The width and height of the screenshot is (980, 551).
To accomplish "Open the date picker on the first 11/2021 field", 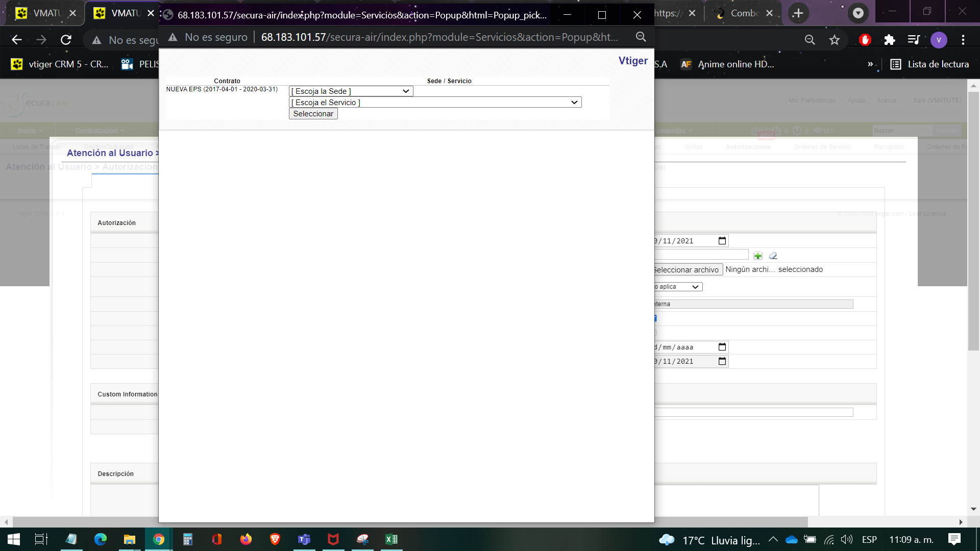I will point(722,241).
